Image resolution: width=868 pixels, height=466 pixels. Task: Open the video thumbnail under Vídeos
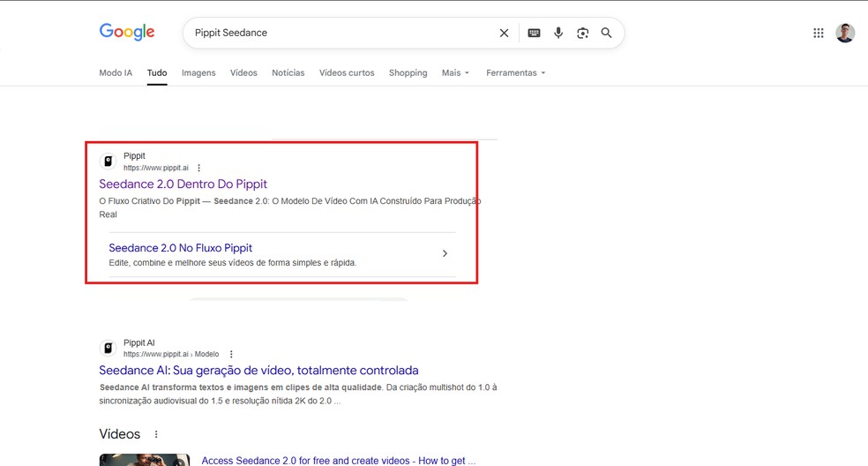[x=145, y=460]
